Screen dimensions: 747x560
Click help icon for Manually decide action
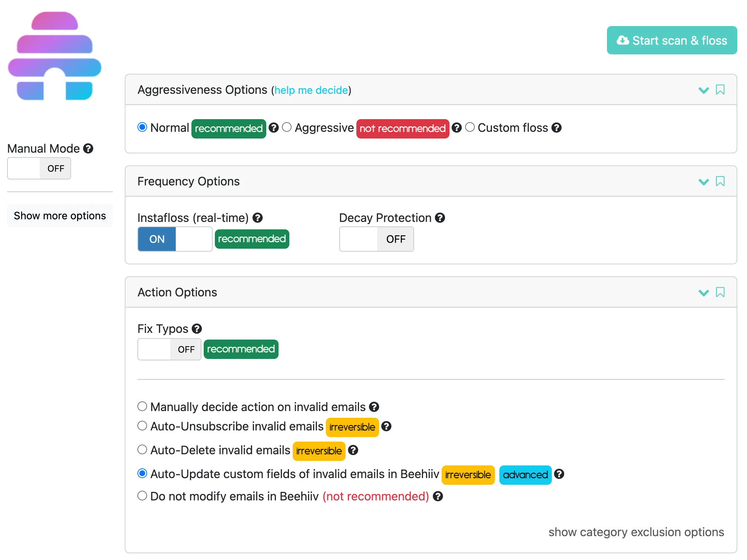click(x=374, y=407)
